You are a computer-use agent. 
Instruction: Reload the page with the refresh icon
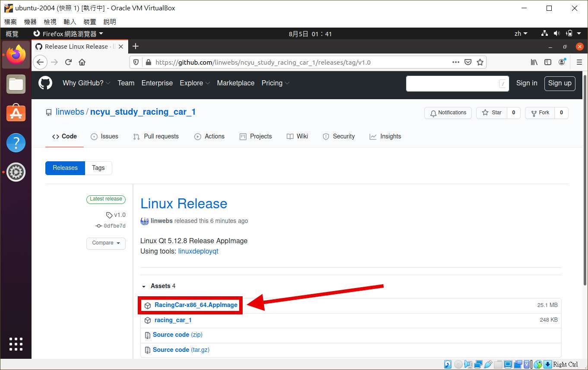(68, 62)
